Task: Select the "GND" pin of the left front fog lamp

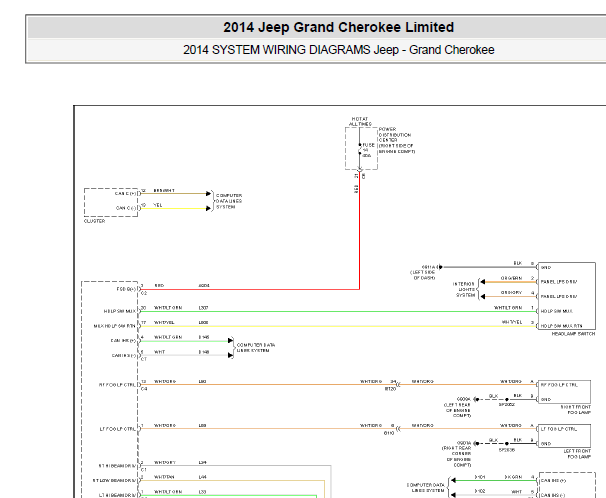Action: pyautogui.click(x=546, y=444)
